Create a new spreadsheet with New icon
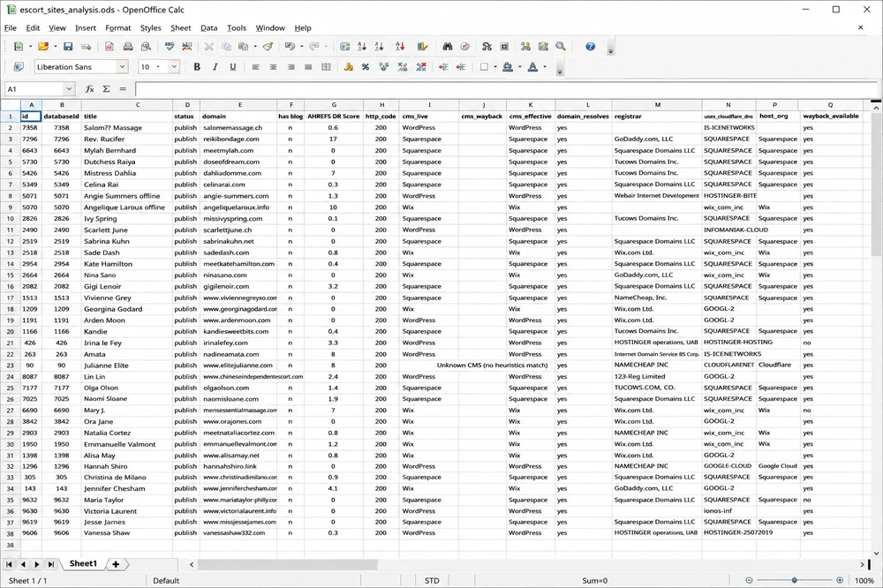 [19, 47]
